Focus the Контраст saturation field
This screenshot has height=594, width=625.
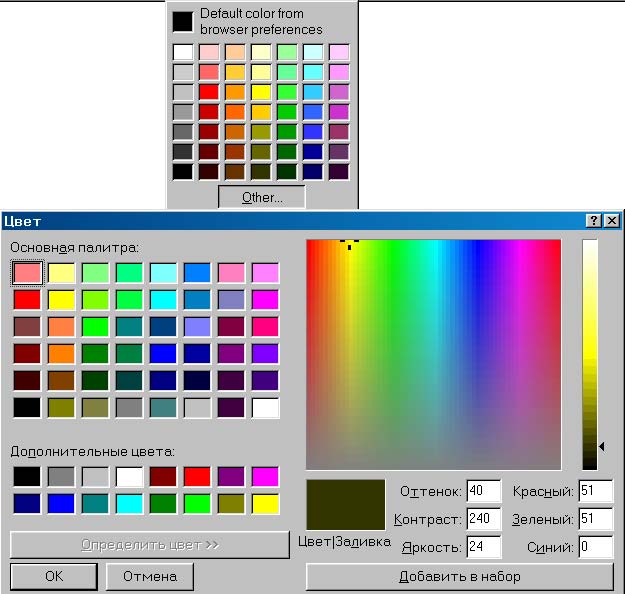point(483,519)
